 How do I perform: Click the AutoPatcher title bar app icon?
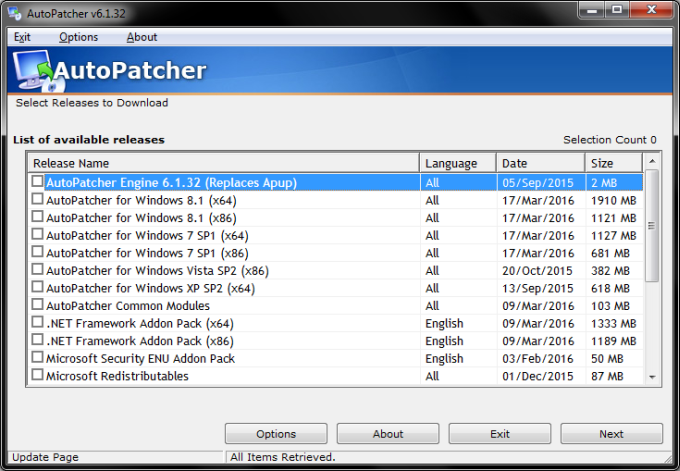14,13
